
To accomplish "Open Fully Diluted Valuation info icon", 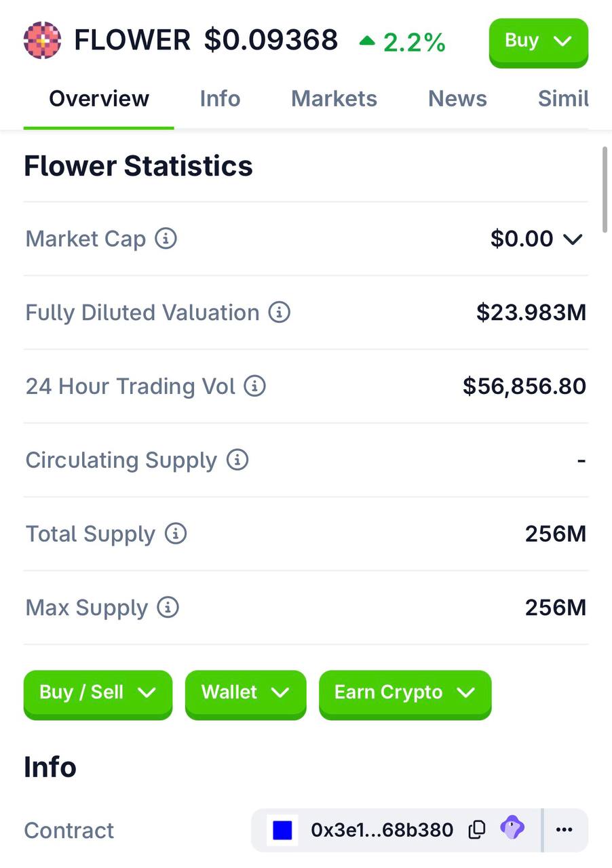I will pyautogui.click(x=280, y=313).
